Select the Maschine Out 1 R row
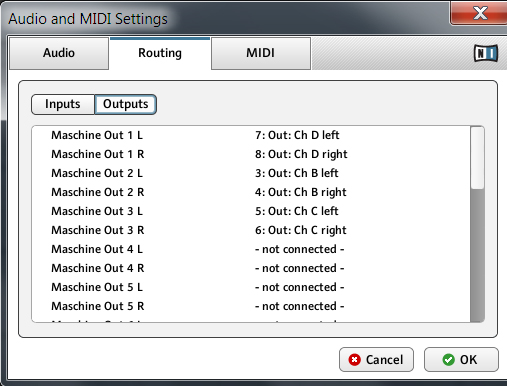Image resolution: width=507 pixels, height=386 pixels. 251,154
